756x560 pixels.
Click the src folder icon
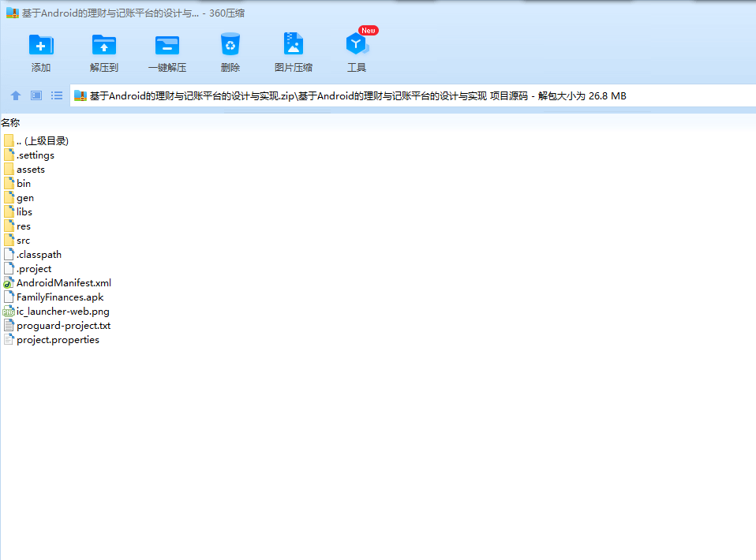[x=9, y=240]
